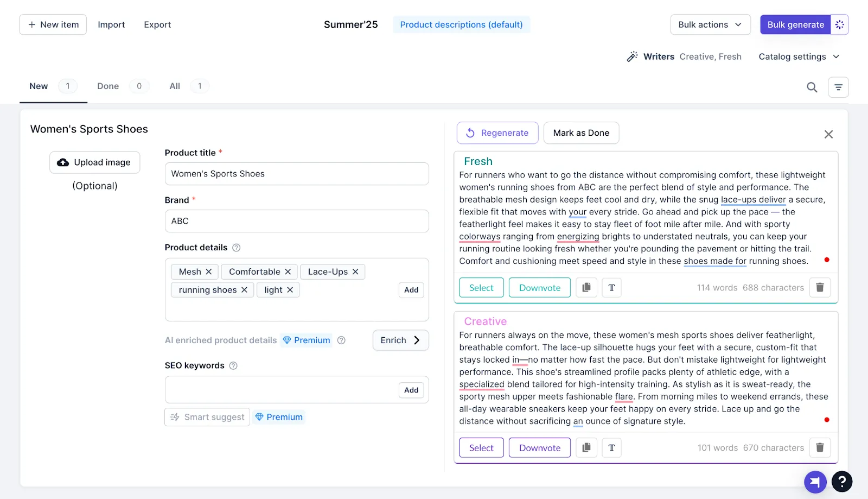Open text formatting for the Creative description

(x=611, y=447)
